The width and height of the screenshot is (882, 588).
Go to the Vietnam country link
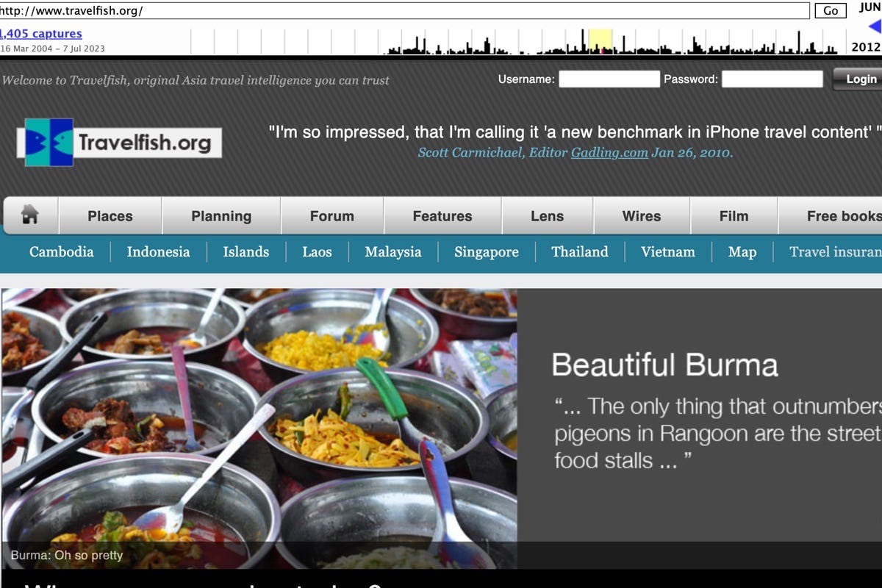668,252
